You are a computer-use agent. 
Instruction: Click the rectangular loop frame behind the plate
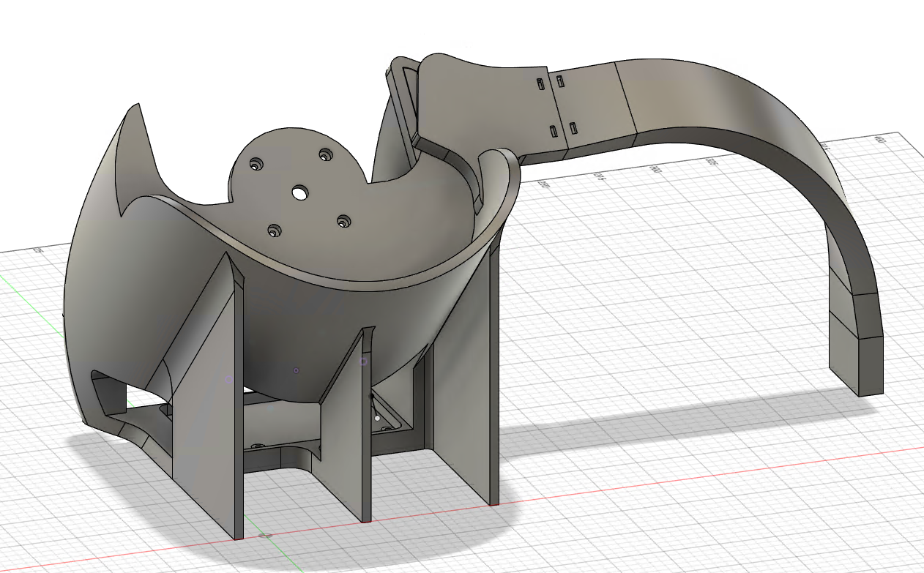coord(399,95)
